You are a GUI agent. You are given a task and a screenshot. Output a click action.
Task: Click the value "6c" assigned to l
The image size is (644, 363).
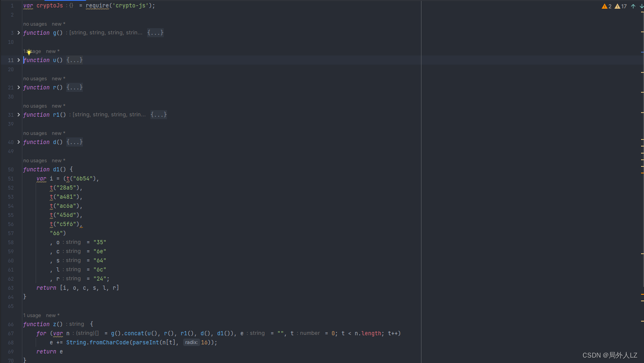click(100, 269)
